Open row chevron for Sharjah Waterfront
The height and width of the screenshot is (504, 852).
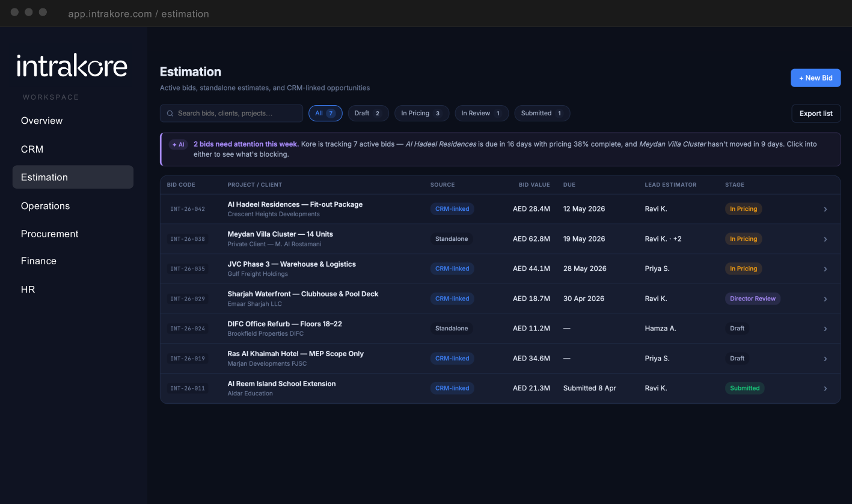[825, 299]
